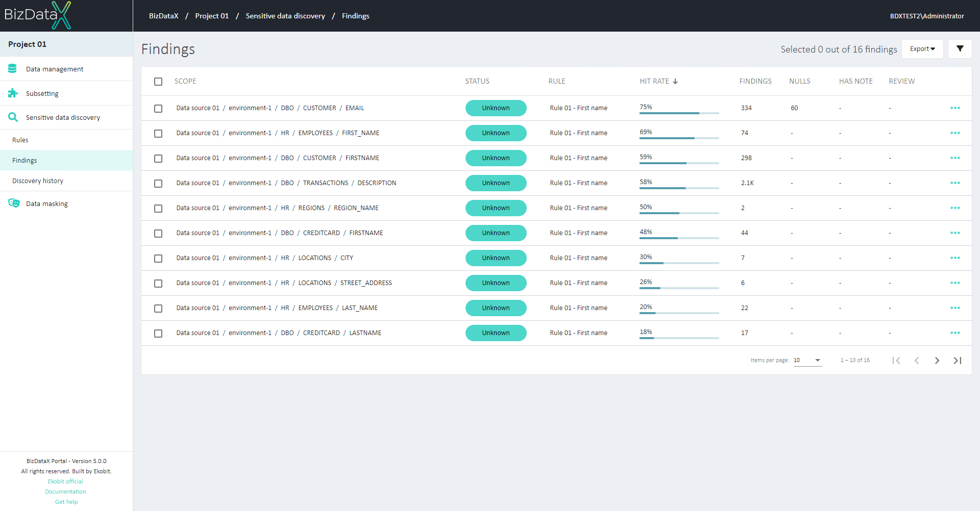The height and width of the screenshot is (511, 980).
Task: Open more options for EMPLOYEES / FIRST_NAME row
Action: [x=955, y=133]
